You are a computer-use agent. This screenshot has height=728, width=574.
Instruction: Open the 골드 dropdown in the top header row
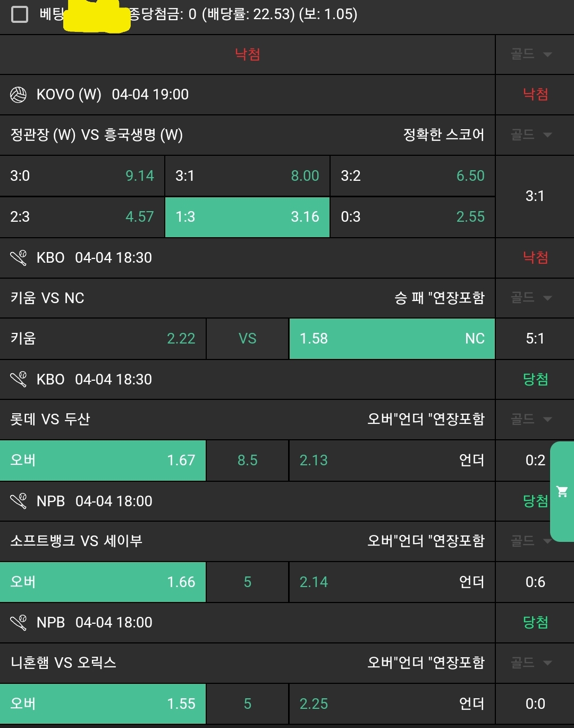point(531,54)
